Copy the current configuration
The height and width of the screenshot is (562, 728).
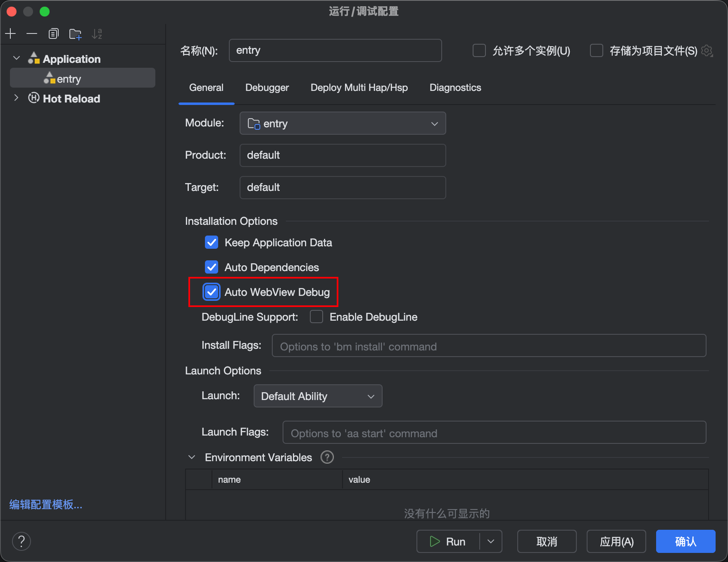point(53,33)
